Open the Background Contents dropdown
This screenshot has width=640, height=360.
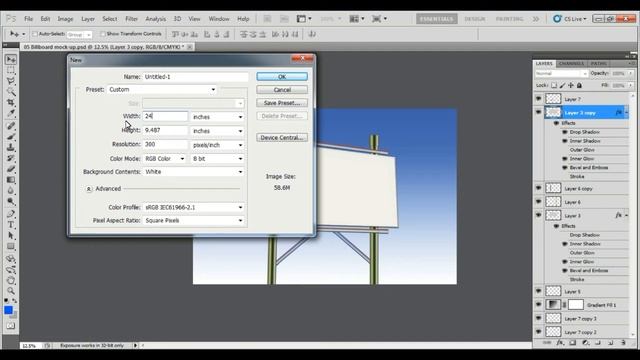pos(194,172)
